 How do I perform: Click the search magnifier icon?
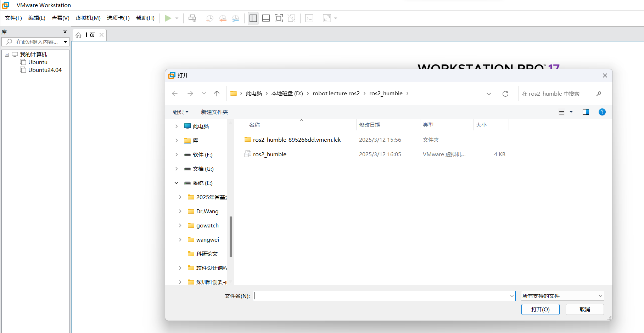pos(599,94)
